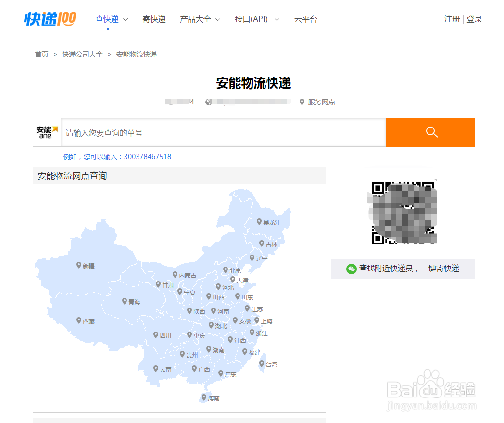Select the 上海 map pin
Screen dimensions: 504x423
pyautogui.click(x=257, y=320)
